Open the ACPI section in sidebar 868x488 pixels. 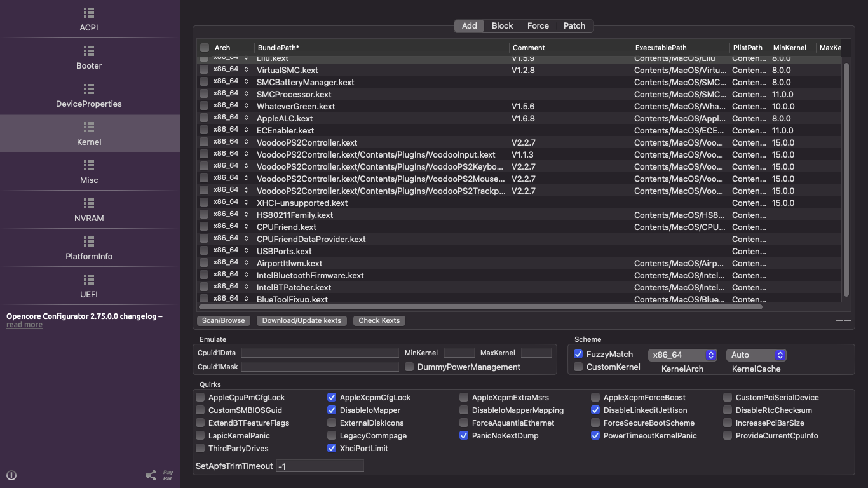[x=89, y=19]
